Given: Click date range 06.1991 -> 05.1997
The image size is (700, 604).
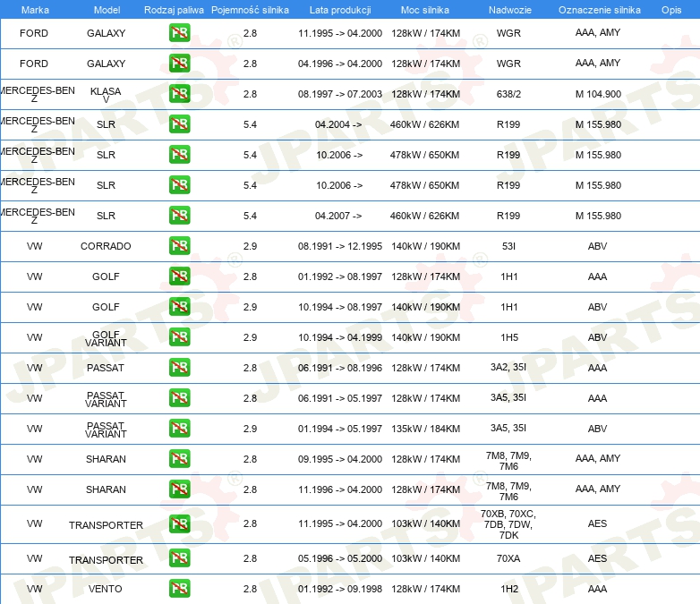Looking at the screenshot, I should (x=340, y=398).
